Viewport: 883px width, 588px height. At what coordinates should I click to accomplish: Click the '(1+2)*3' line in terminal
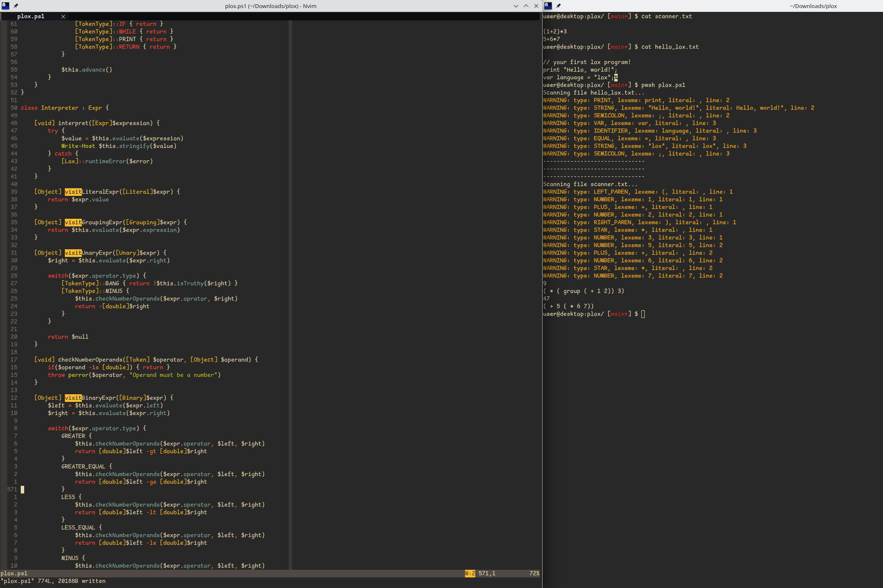555,32
